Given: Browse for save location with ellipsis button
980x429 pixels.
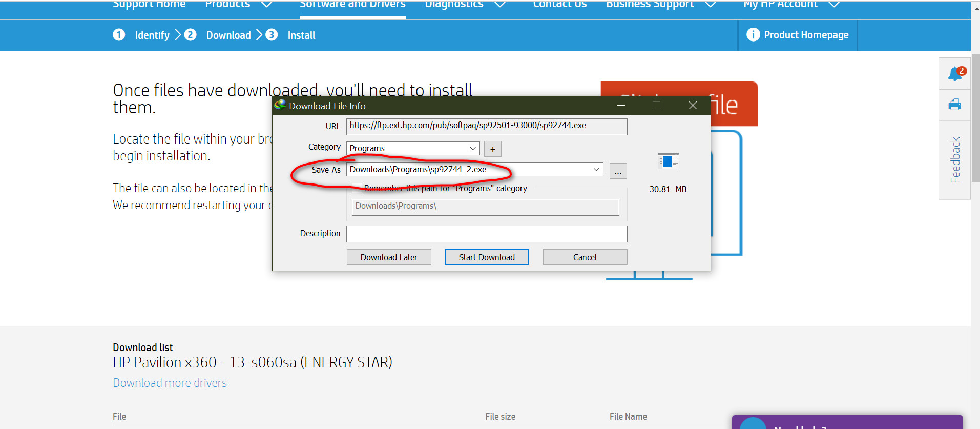Looking at the screenshot, I should 618,171.
